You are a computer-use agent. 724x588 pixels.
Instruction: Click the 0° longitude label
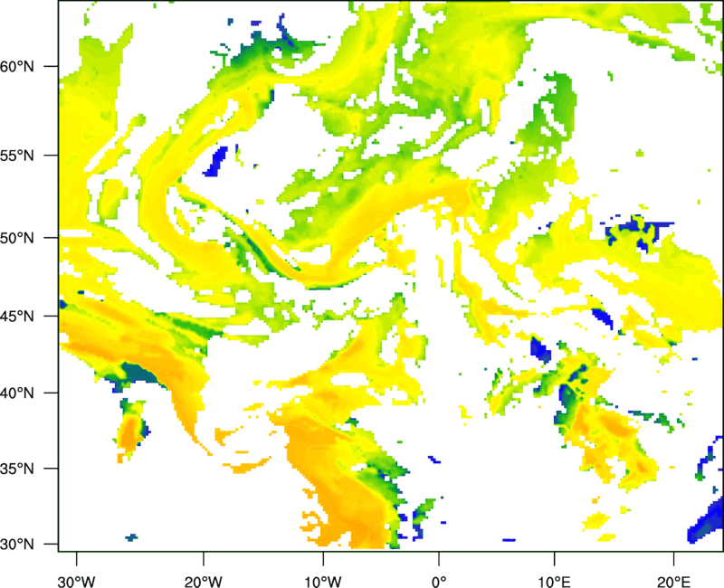tap(439, 582)
